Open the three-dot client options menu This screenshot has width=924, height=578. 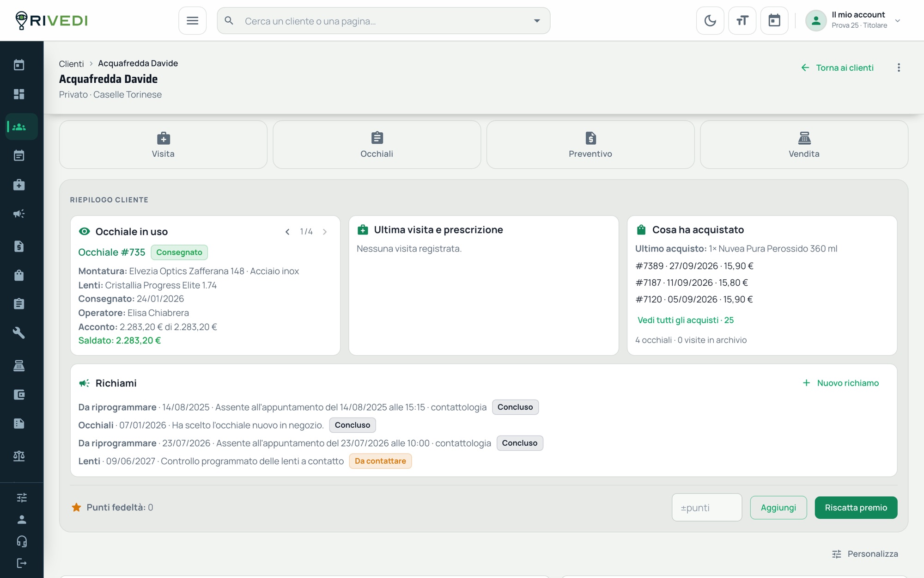click(x=899, y=68)
